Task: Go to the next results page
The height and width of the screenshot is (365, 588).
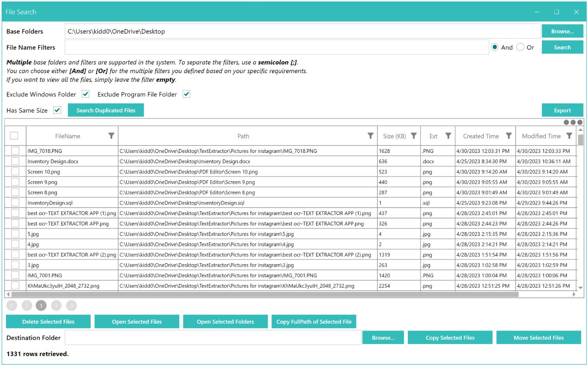Action: (x=56, y=305)
